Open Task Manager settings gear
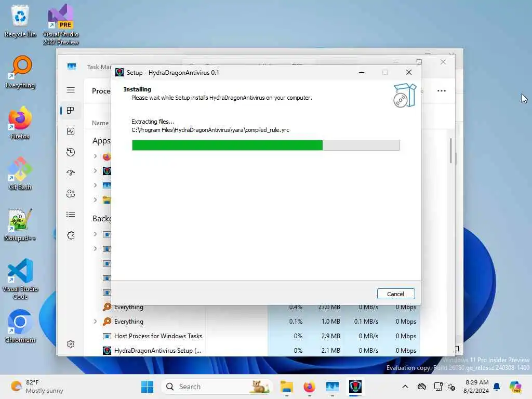The image size is (532, 399). pos(71,344)
